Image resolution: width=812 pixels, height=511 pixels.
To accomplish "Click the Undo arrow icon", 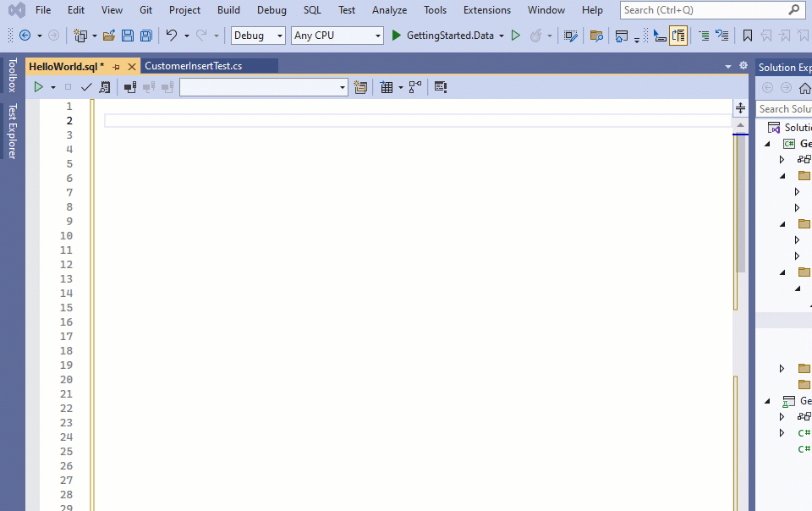I will [172, 36].
